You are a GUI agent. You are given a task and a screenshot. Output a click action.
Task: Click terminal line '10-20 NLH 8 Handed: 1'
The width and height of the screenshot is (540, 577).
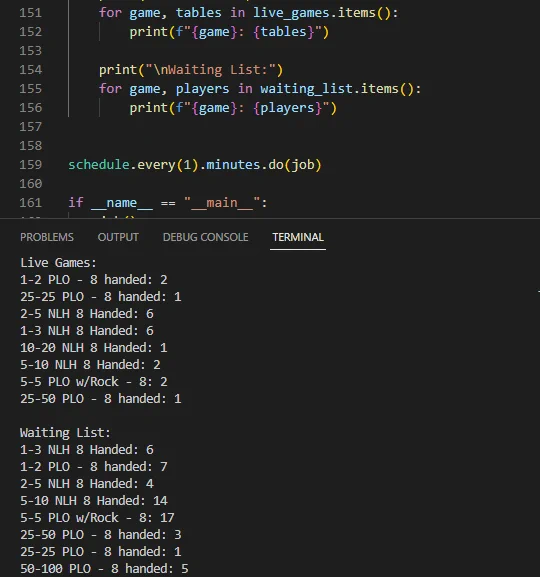[x=93, y=348]
